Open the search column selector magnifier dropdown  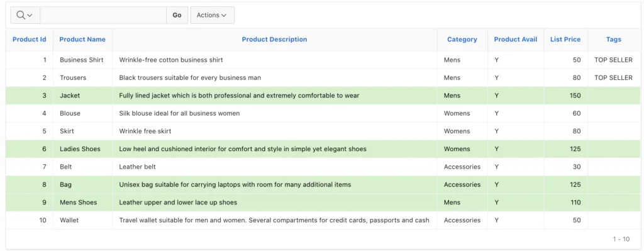coord(25,15)
